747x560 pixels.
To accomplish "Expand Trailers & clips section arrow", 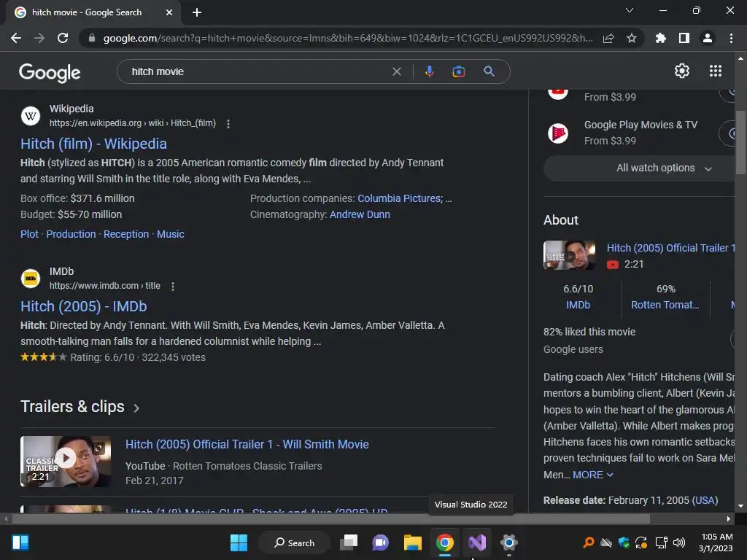I will pos(136,408).
